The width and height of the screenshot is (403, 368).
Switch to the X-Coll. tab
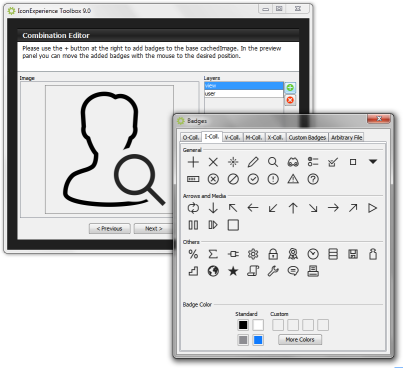pos(275,137)
